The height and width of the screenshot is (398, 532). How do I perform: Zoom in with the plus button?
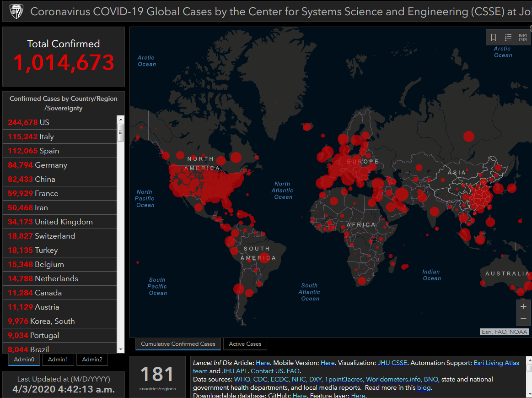coord(523,306)
